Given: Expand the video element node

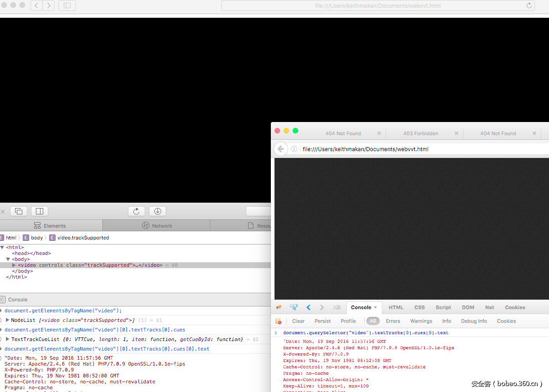Looking at the screenshot, I should click(x=14, y=265).
